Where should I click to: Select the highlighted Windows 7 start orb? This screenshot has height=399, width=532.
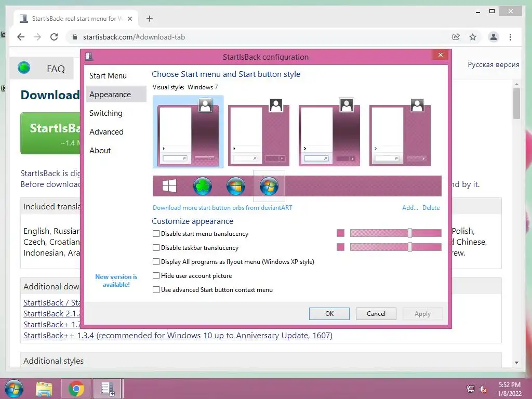tap(269, 187)
